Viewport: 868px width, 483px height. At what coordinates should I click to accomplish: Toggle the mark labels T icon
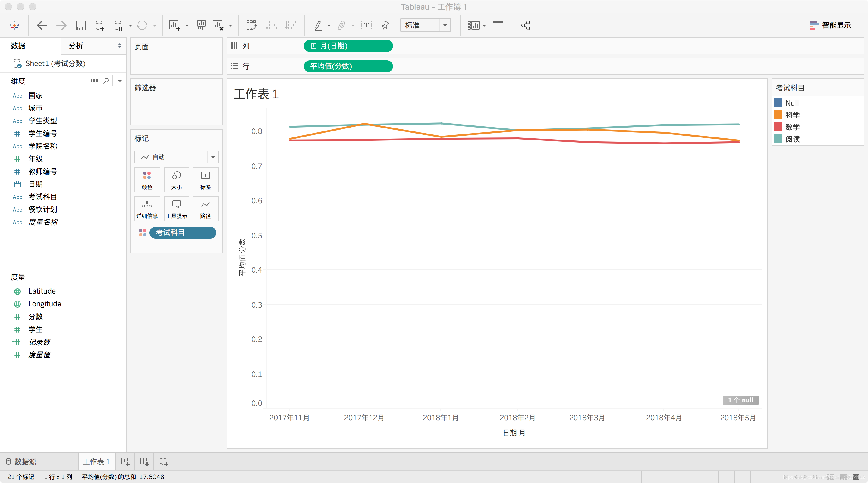pos(366,25)
